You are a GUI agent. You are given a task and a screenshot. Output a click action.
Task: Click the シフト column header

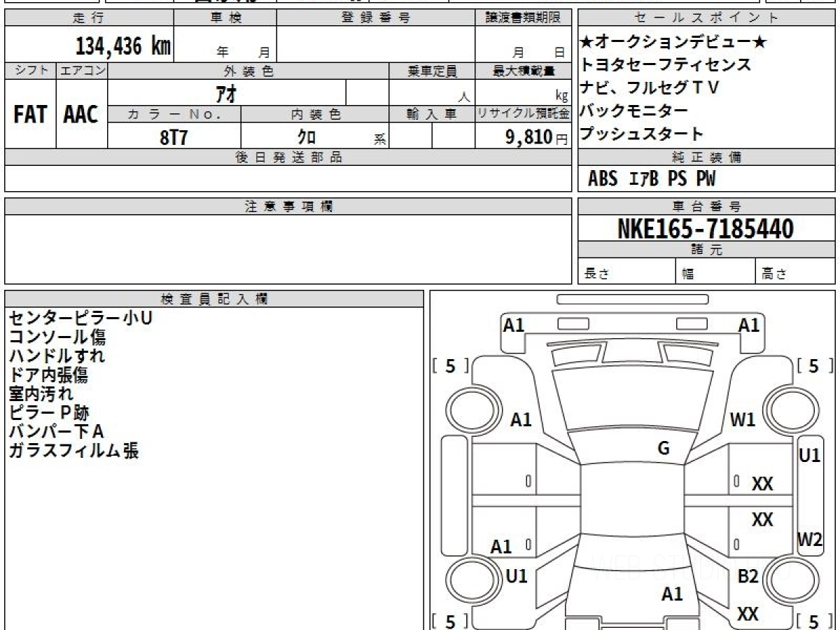[x=30, y=71]
